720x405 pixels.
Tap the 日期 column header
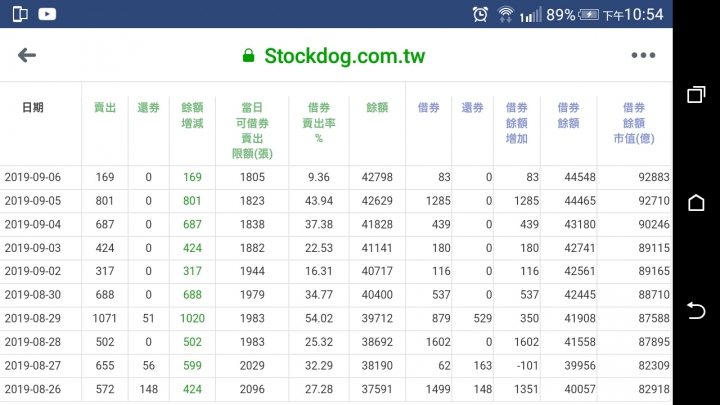33,107
